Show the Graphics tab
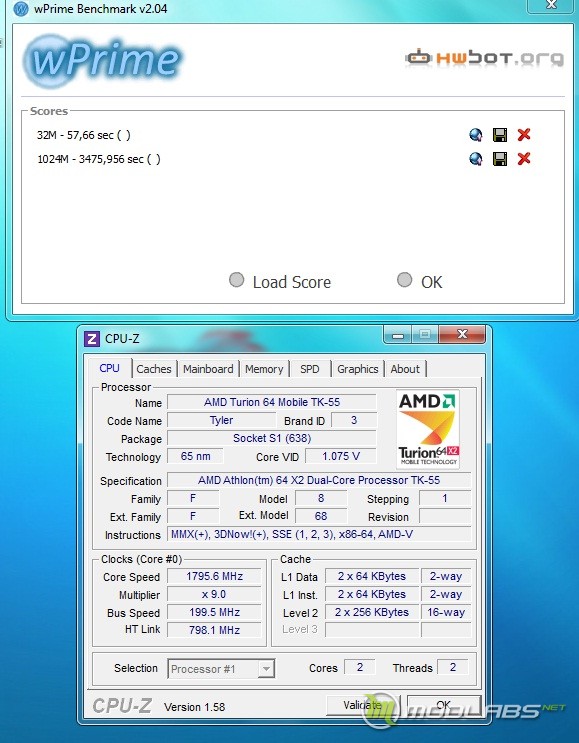The width and height of the screenshot is (579, 743). click(x=358, y=369)
